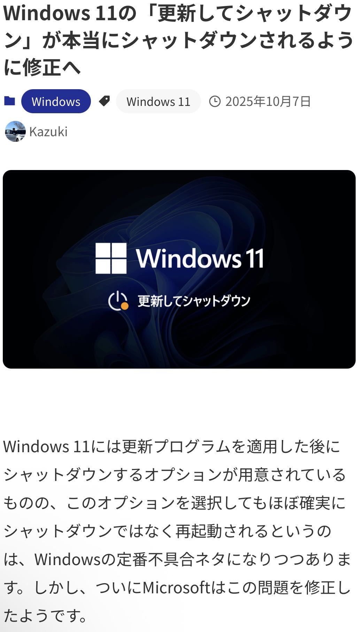Click the four-pane Windows logo in banner
The image size is (364, 632).
click(x=111, y=258)
